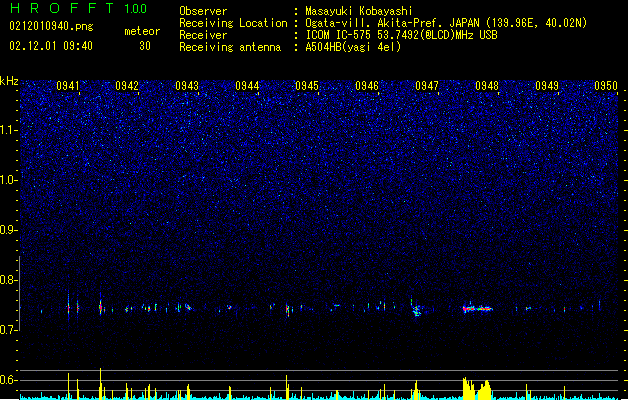Click the 0946 time marker
Image resolution: width=629 pixels, height=400 pixels.
point(367,85)
